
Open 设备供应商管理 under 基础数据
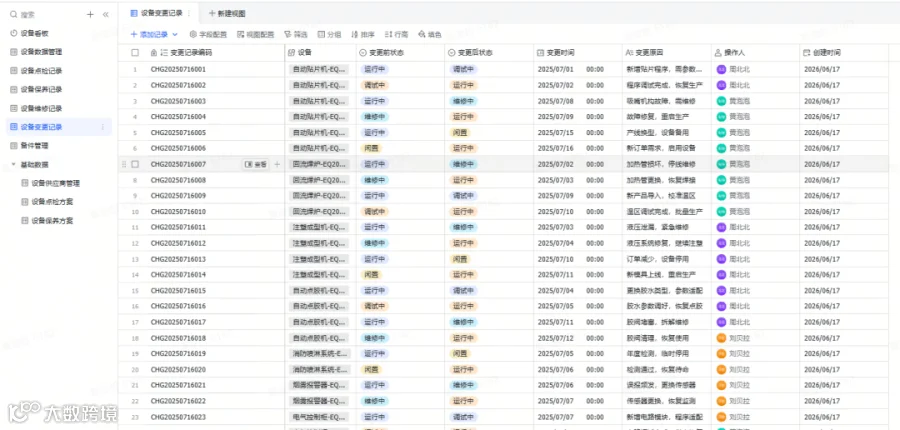point(55,183)
